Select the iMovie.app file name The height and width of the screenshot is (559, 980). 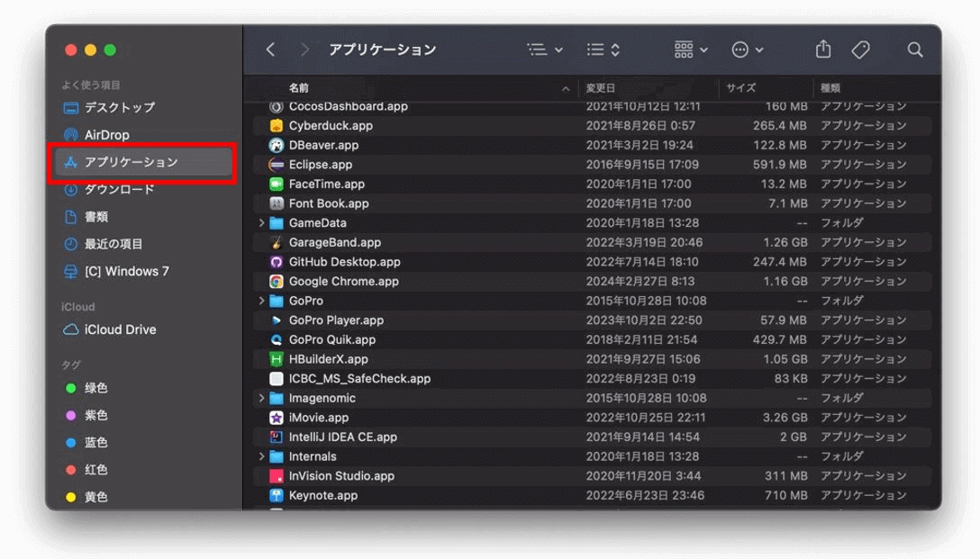(x=319, y=418)
